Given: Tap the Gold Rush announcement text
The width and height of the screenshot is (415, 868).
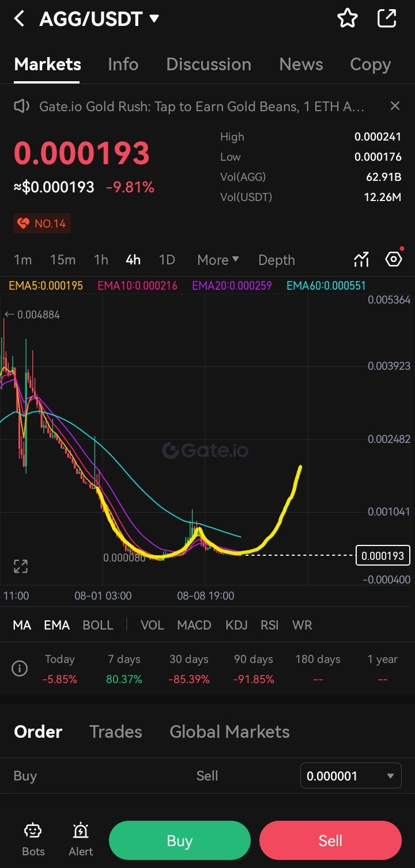Looking at the screenshot, I should pyautogui.click(x=201, y=107).
